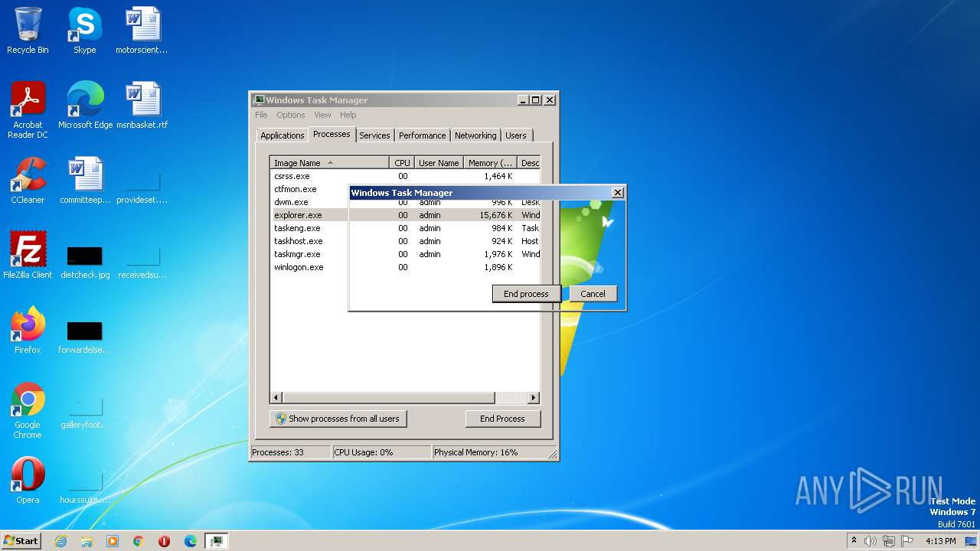Image resolution: width=980 pixels, height=551 pixels.
Task: Launch Microsoft Edge desktop shortcut
Action: 85,106
